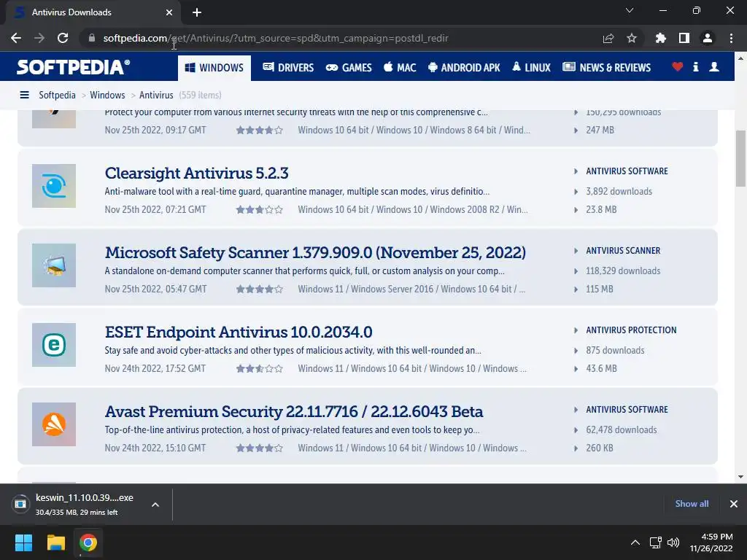Image resolution: width=747 pixels, height=560 pixels.
Task: Open the tab search chevron in title bar
Action: pyautogui.click(x=630, y=10)
